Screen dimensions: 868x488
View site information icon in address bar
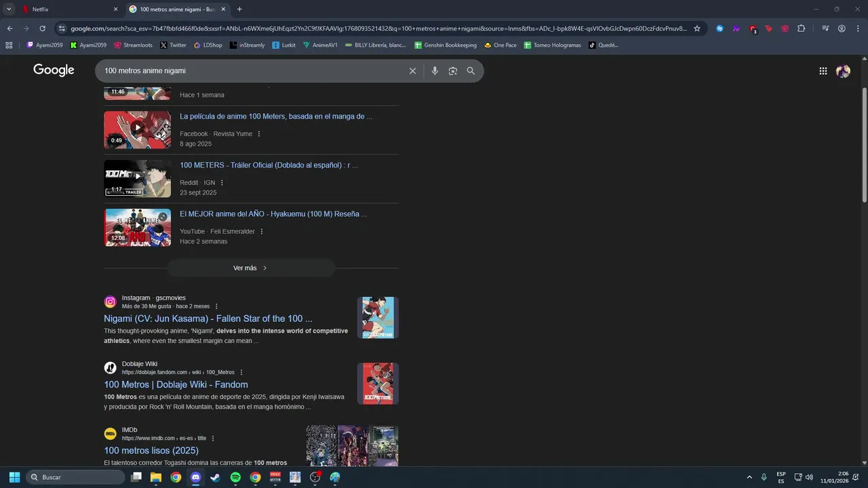(x=62, y=28)
